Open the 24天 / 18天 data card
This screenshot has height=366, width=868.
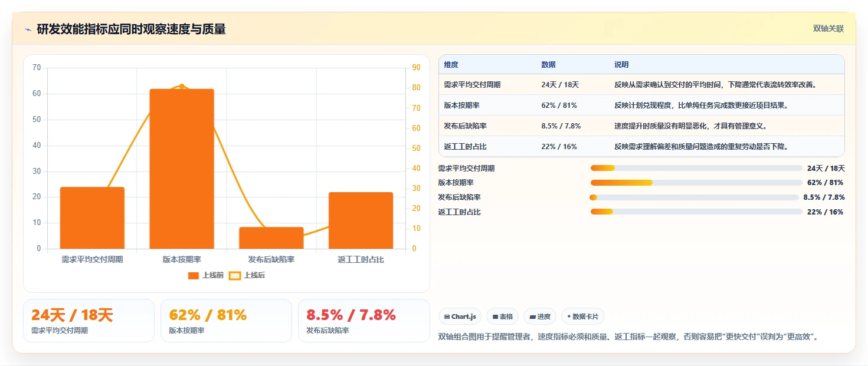click(x=89, y=321)
